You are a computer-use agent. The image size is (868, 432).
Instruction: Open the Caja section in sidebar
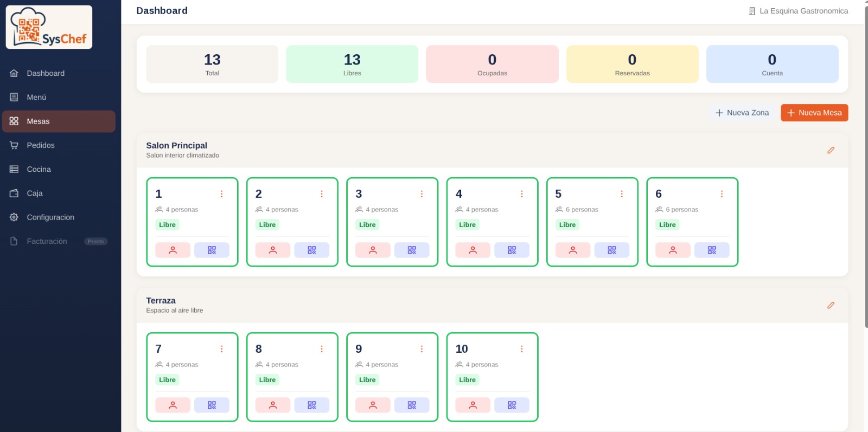35,193
